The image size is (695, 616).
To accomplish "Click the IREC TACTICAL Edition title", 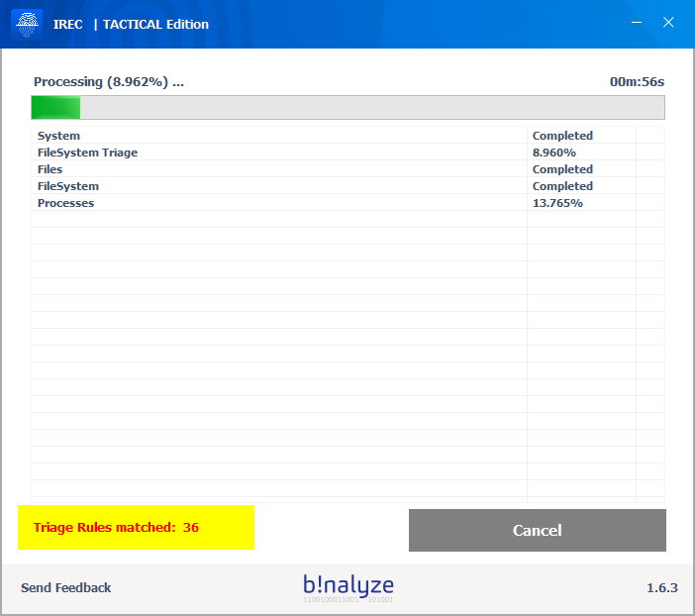I will [x=131, y=25].
